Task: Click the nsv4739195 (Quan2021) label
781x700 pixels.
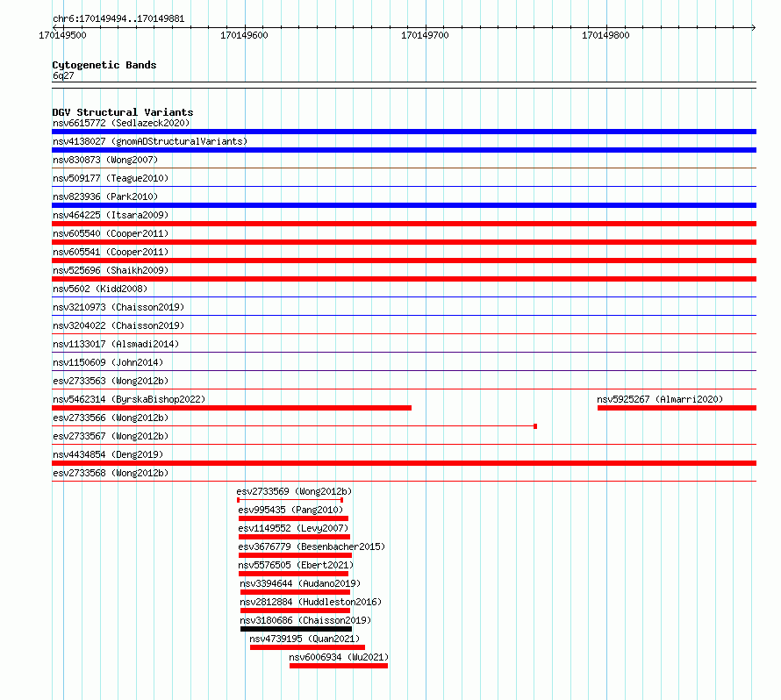Action: click(305, 639)
